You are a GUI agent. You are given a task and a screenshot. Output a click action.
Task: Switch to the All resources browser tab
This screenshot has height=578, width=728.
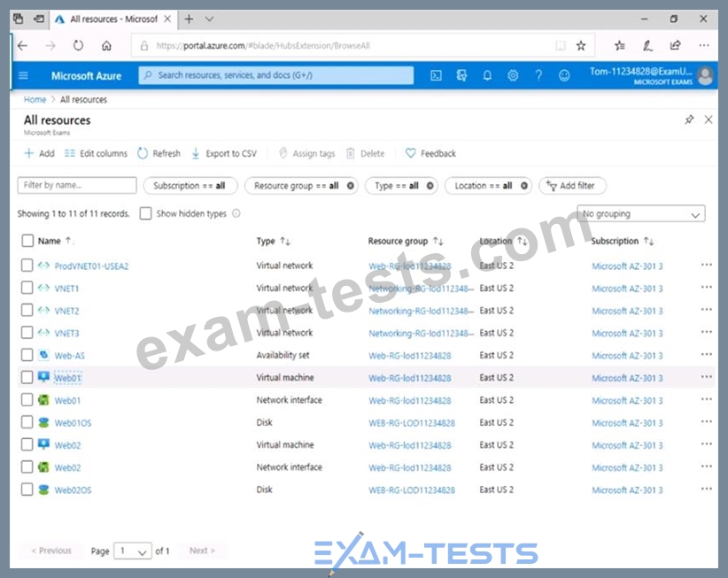click(x=113, y=19)
